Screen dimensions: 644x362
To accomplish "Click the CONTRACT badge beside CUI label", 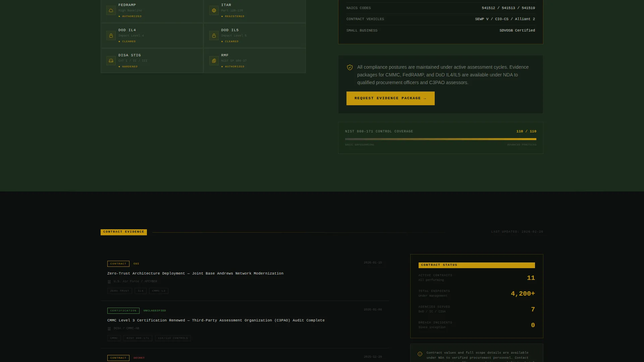I will click(x=118, y=264).
